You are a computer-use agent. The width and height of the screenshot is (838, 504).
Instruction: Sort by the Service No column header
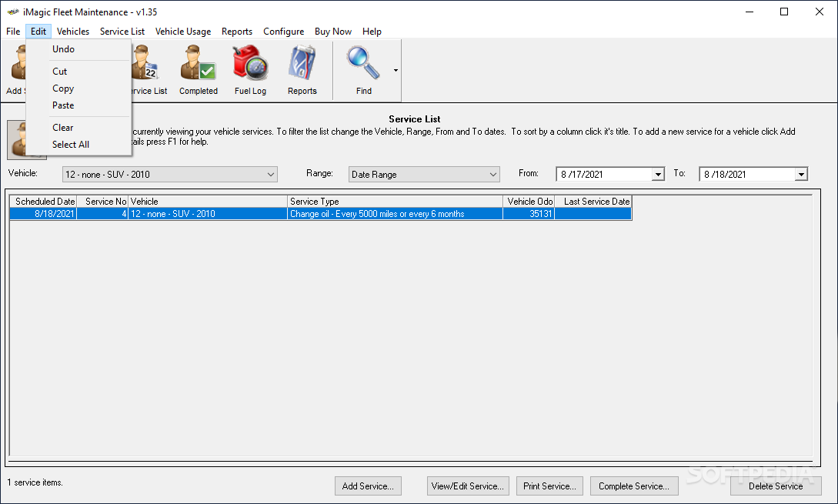click(x=102, y=202)
